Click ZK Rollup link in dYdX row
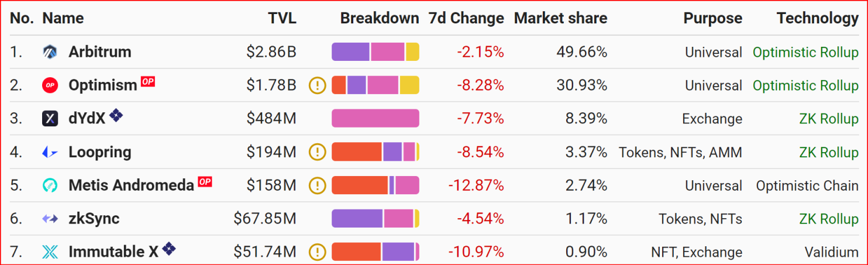This screenshot has height=265, width=868. click(829, 119)
